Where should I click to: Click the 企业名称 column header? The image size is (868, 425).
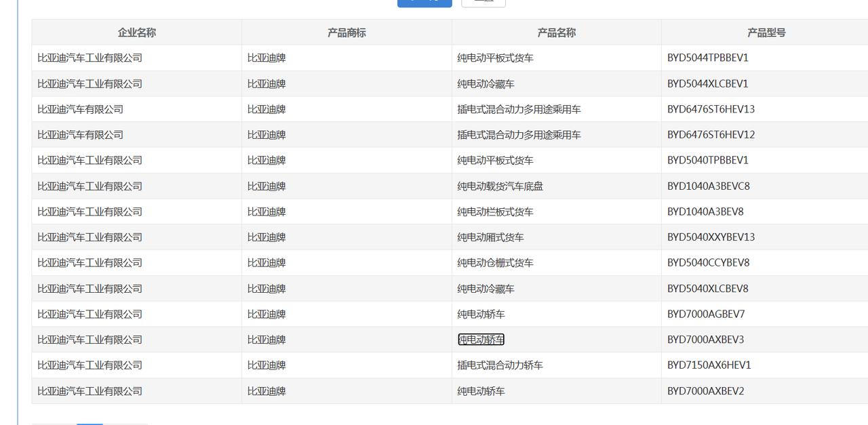136,33
